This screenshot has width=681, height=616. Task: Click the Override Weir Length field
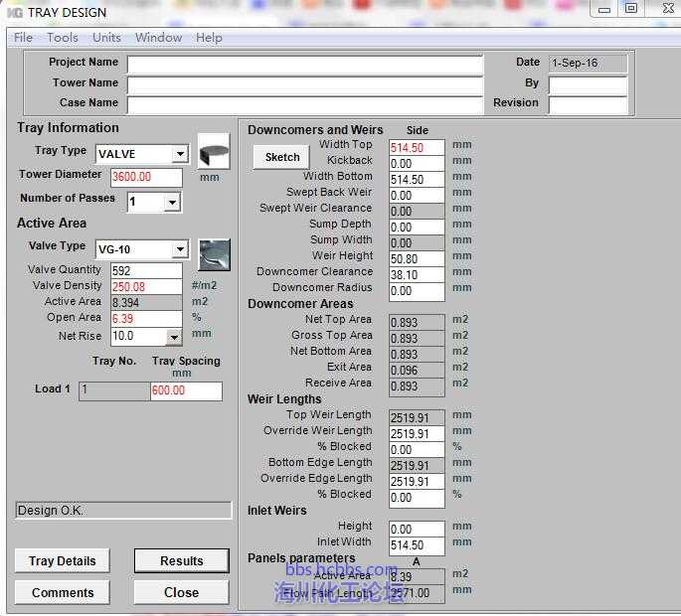point(417,433)
